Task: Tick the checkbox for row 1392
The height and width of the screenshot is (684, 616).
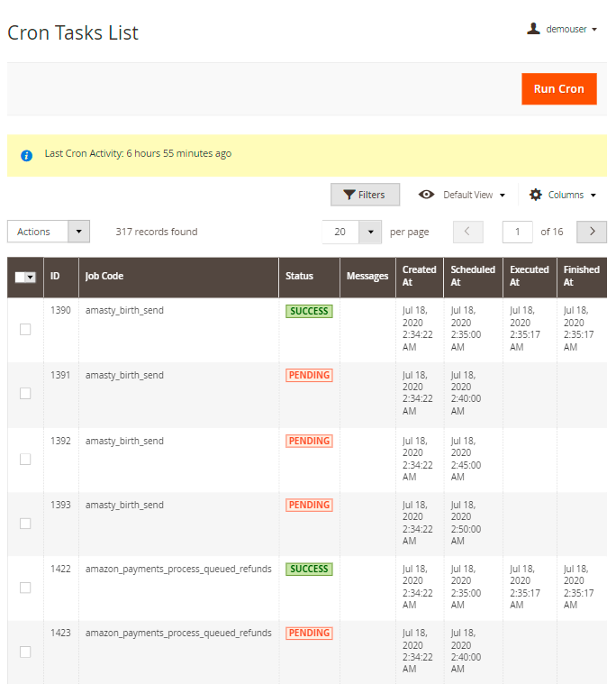Action: (25, 459)
